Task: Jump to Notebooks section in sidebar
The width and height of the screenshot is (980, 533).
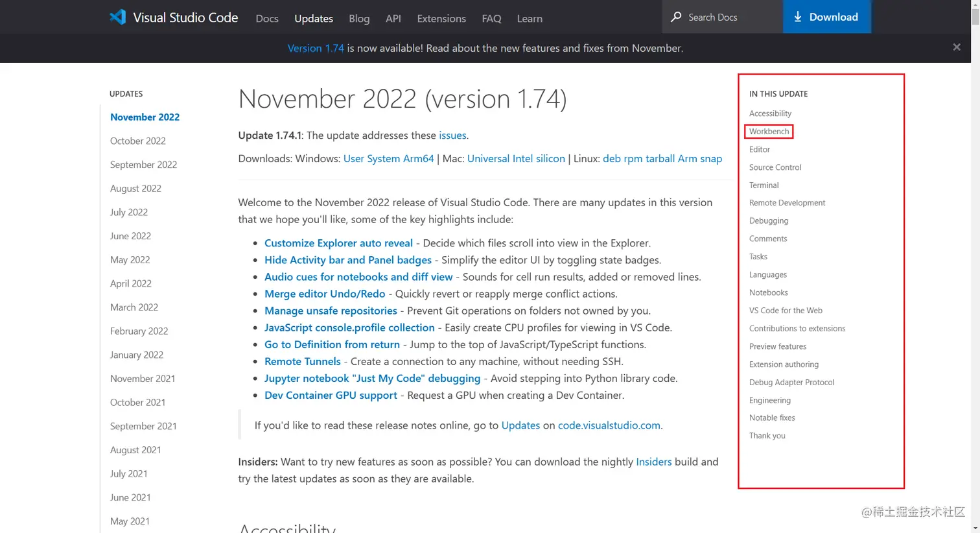Action: pos(769,292)
